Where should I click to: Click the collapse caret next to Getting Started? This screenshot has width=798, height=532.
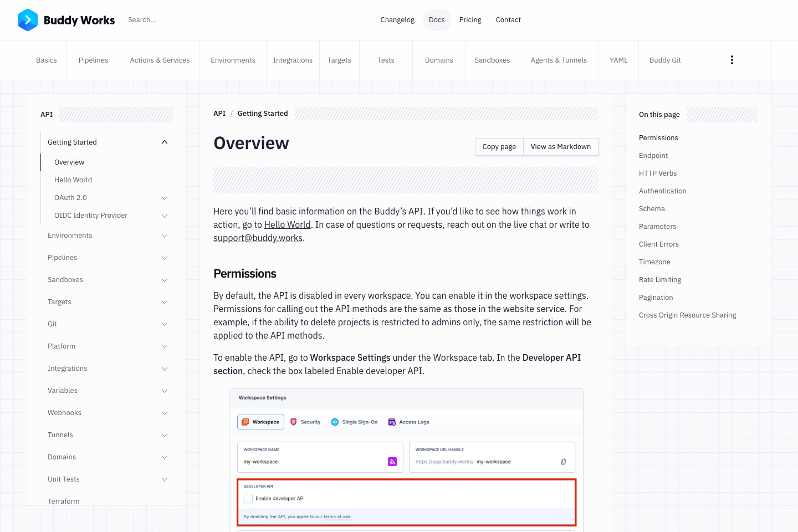(165, 142)
